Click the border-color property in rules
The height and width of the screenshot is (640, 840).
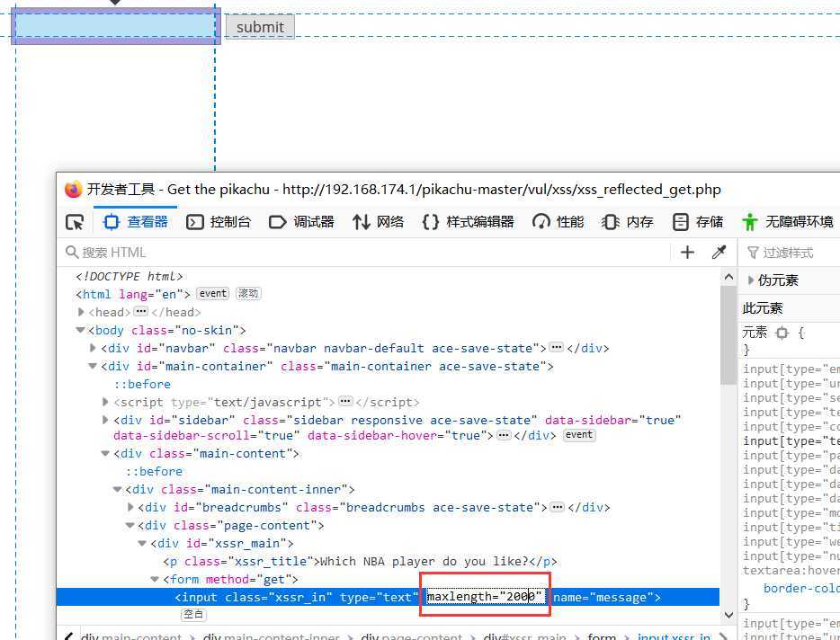[x=801, y=588]
